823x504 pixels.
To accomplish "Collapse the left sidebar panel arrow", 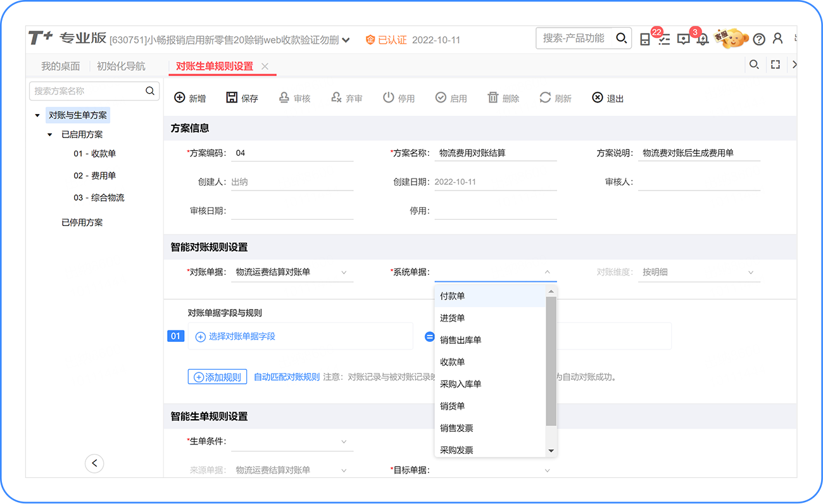I will [x=94, y=463].
